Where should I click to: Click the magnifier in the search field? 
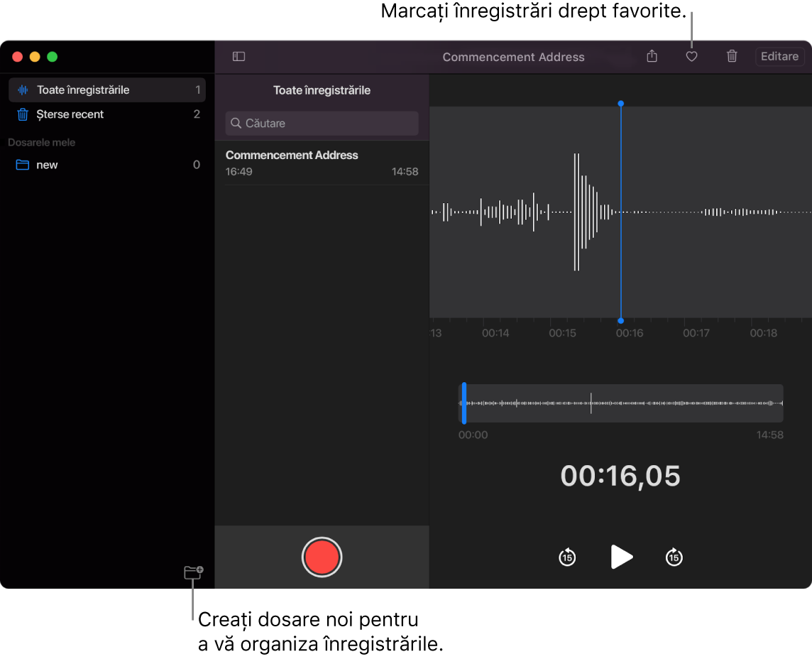236,123
